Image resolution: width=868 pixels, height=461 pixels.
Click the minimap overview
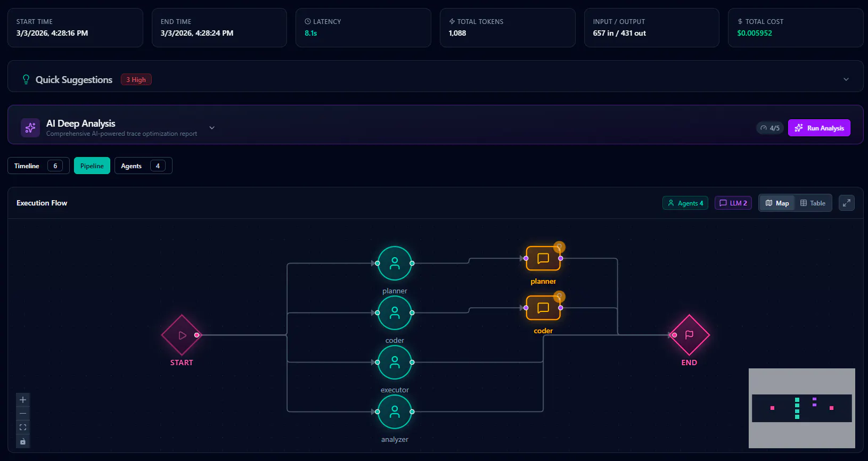tap(802, 408)
